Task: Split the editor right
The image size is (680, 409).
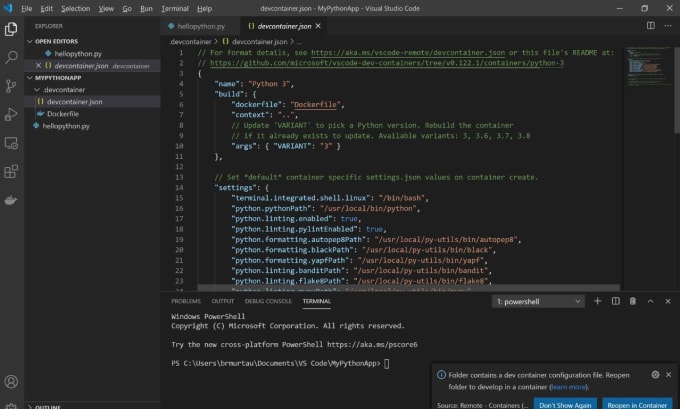Action: (651, 26)
